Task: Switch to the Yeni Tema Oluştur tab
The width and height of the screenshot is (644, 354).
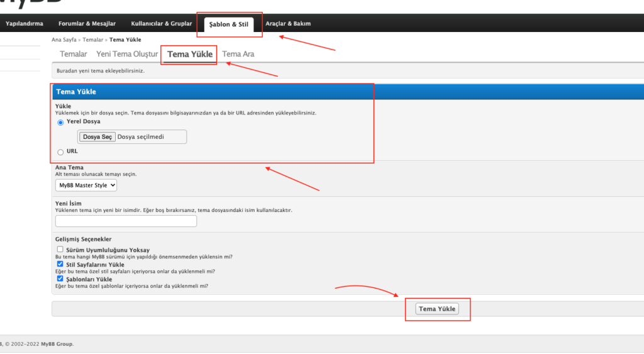Action: click(x=127, y=54)
